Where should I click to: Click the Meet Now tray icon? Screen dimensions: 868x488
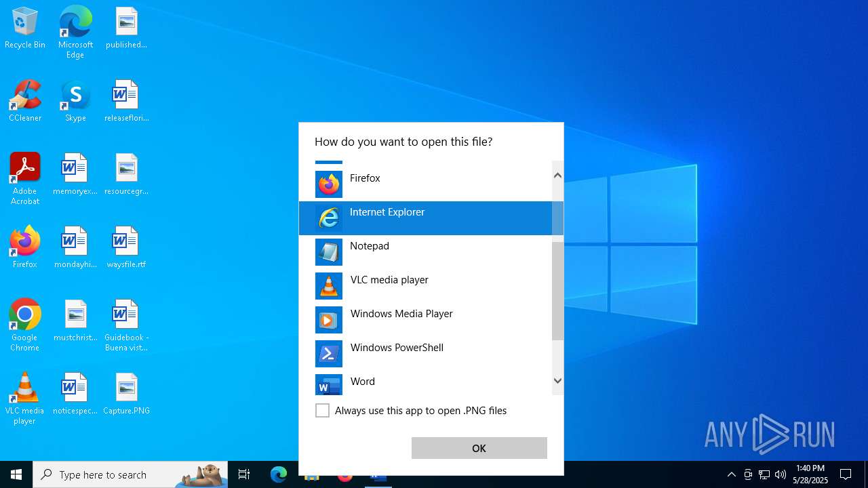[x=748, y=474]
